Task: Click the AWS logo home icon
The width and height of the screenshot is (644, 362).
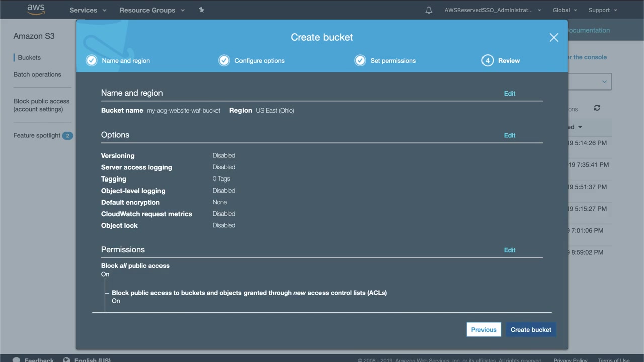Action: 36,10
